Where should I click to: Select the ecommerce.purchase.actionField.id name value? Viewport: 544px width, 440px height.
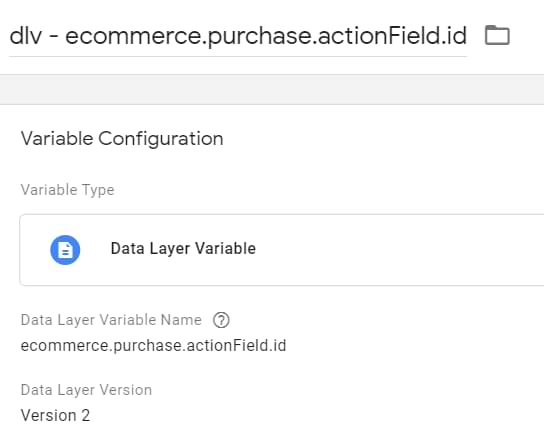153,346
